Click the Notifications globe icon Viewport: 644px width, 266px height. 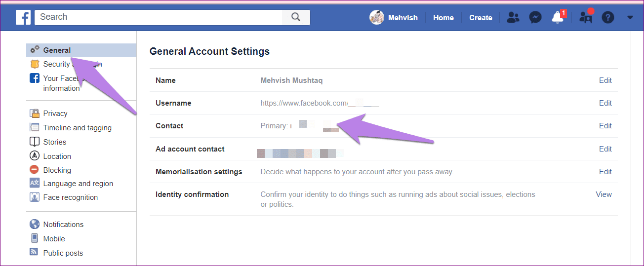pos(35,224)
